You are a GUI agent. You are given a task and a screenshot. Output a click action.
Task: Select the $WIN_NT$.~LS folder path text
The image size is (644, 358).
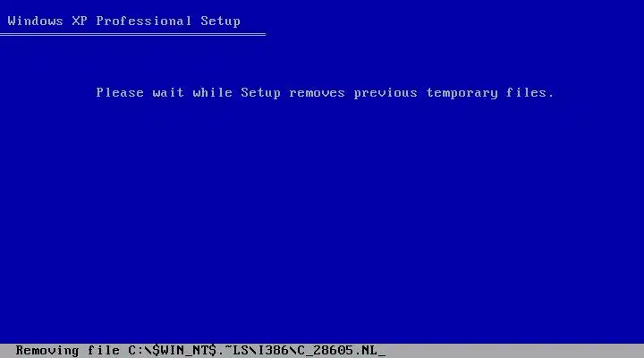[200, 350]
